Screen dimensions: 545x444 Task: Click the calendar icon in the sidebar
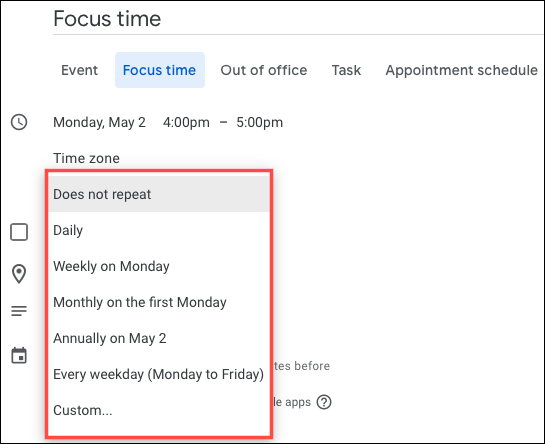(x=19, y=355)
